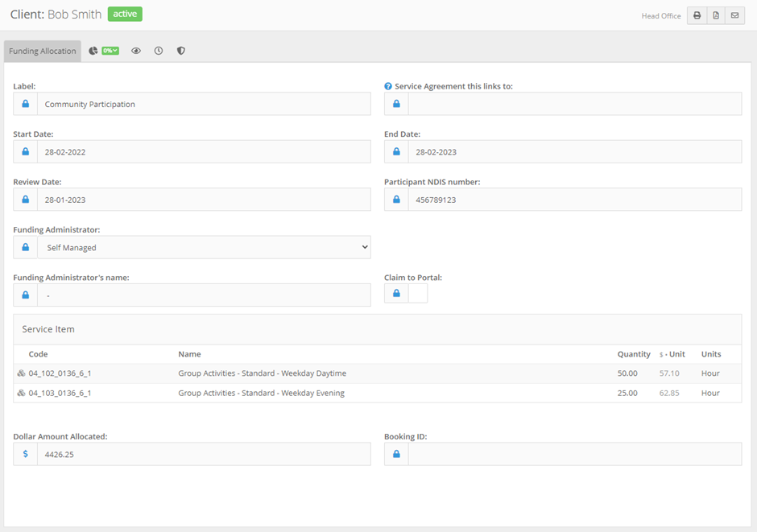
Task: Click the Service Agreement link field
Action: point(575,104)
